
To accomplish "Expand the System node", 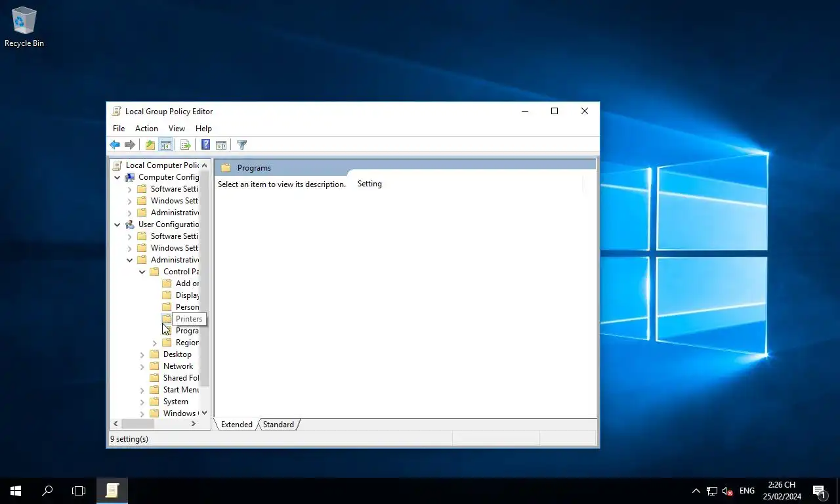I will point(142,402).
